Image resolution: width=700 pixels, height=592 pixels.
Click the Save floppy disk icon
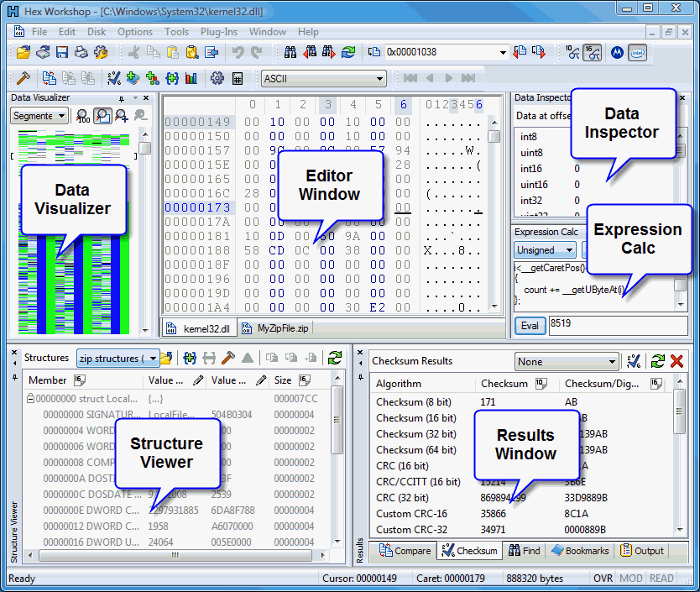coord(62,52)
